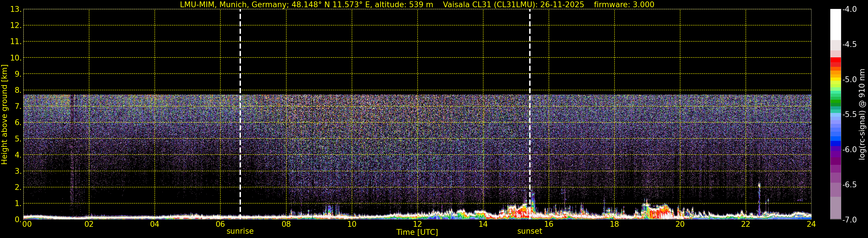Click the time axis tick label '14'
868x238 pixels.
point(483,224)
